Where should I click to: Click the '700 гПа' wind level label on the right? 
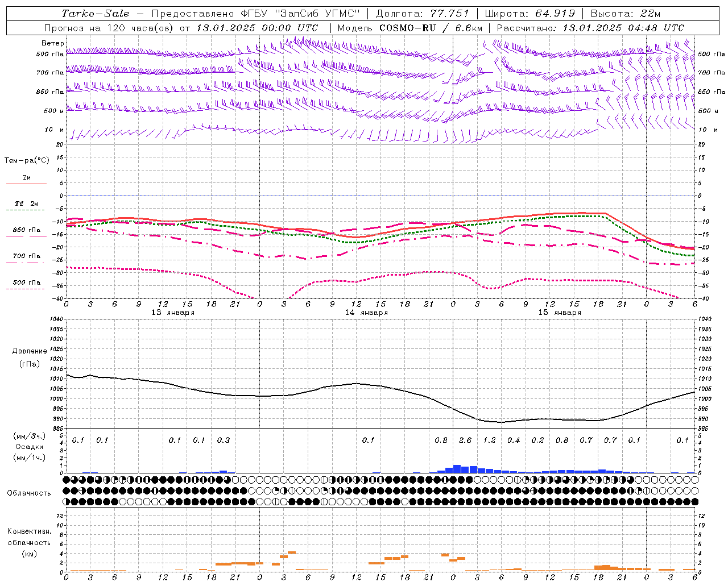click(712, 73)
